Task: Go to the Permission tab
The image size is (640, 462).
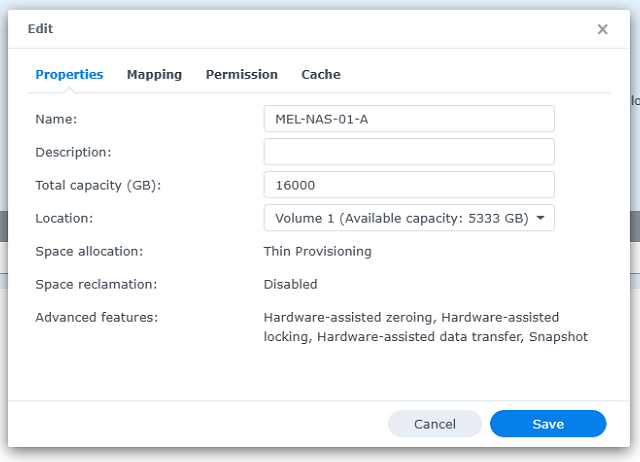Action: coord(241,75)
